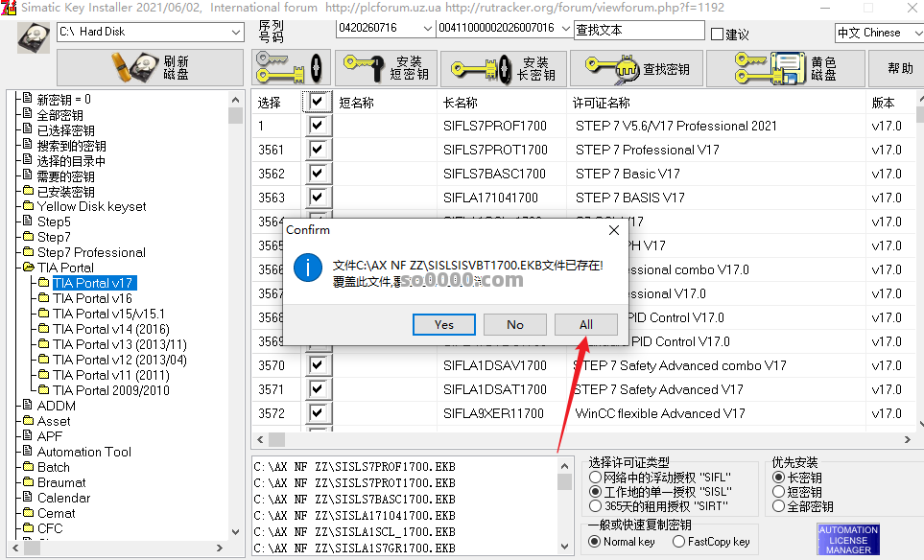Open the Yellow Disk keyset folder

click(91, 207)
